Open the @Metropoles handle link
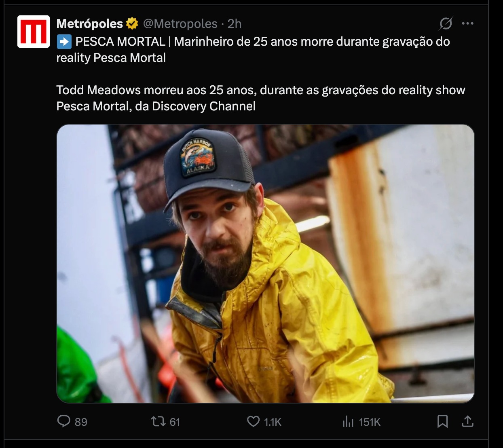This screenshot has width=503, height=448. click(180, 24)
